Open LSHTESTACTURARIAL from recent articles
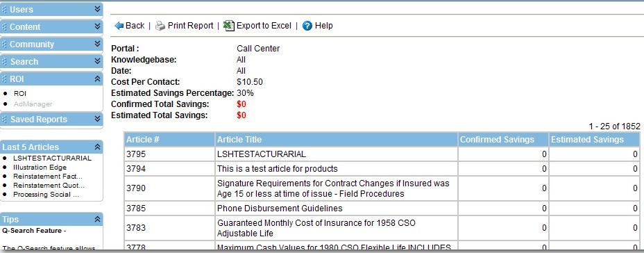Image resolution: width=644 pixels, height=253 pixels. coord(52,158)
